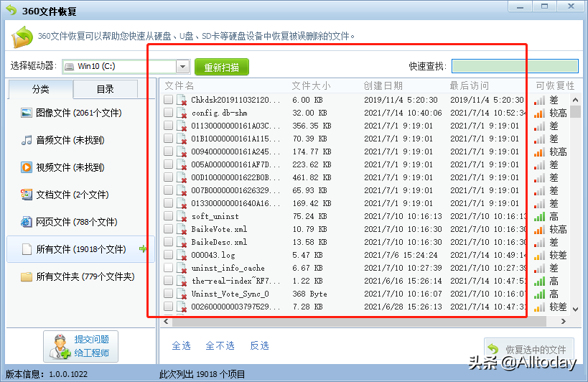Click the engineer avatar icon
This screenshot has width=588, height=382.
coord(60,346)
